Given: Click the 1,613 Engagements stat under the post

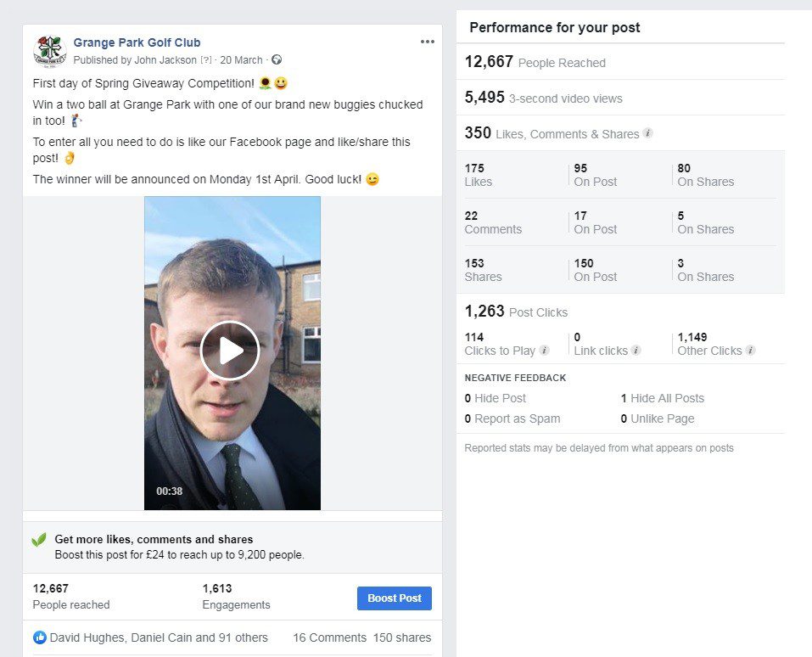Looking at the screenshot, I should coord(236,597).
